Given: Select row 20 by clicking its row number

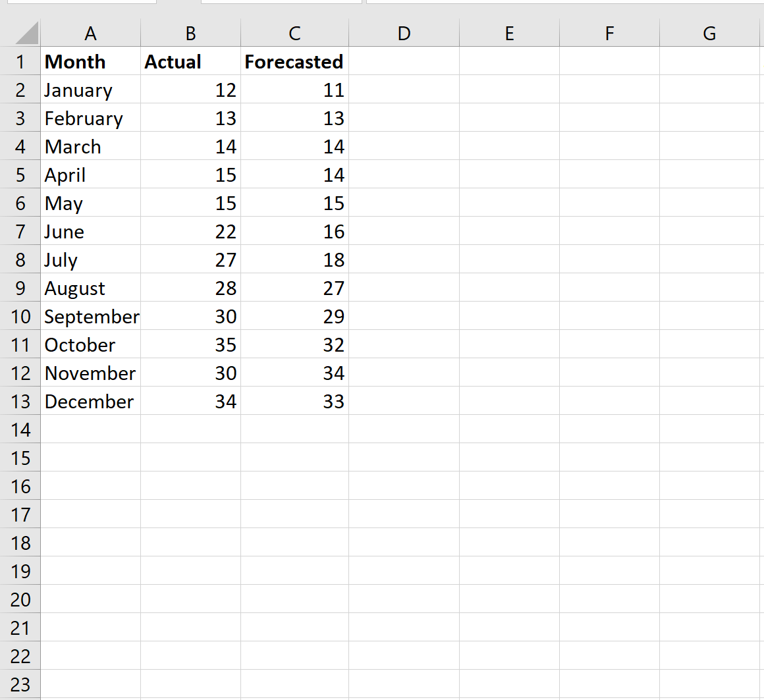Looking at the screenshot, I should click(20, 599).
